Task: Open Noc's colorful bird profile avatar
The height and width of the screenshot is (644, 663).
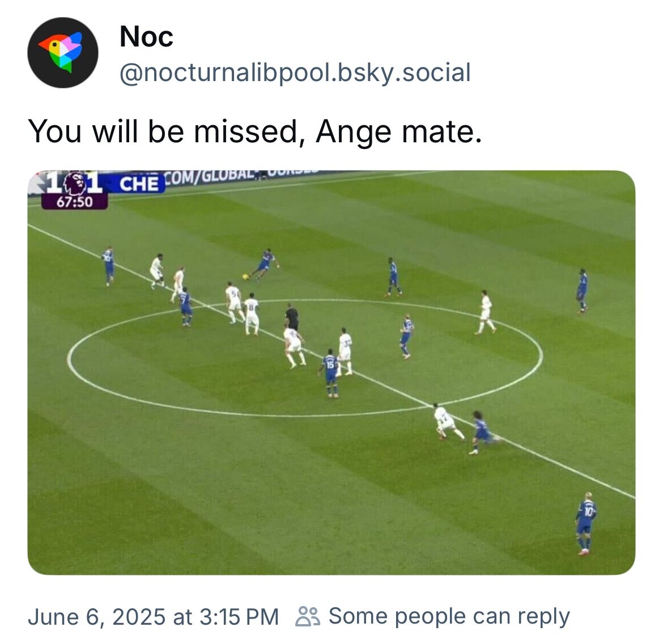Action: pos(62,53)
